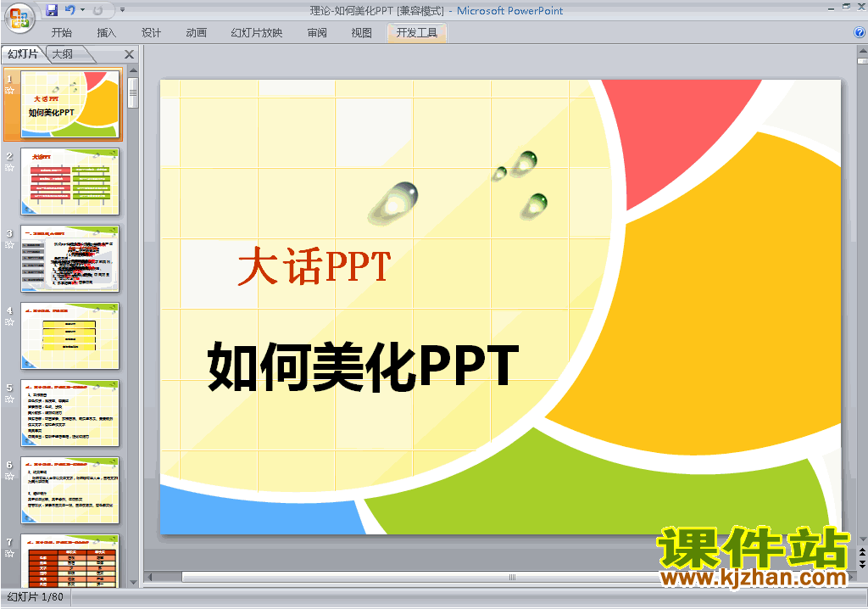Open the 幻灯片放映 ribbon tab
Screen dimensions: 868x609
[x=256, y=33]
